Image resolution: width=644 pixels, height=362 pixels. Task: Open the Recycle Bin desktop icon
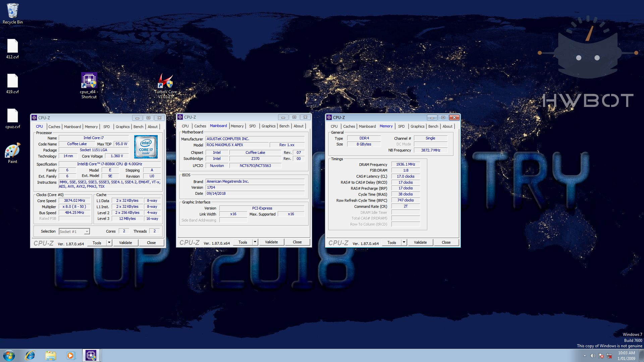coord(12,13)
